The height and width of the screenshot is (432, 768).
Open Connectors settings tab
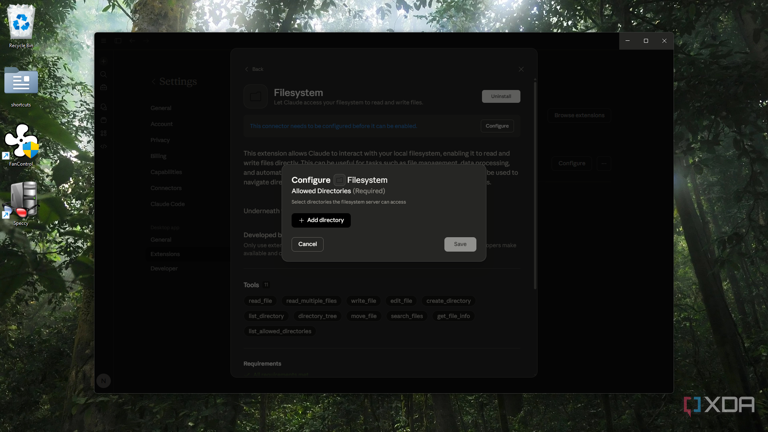tap(166, 188)
